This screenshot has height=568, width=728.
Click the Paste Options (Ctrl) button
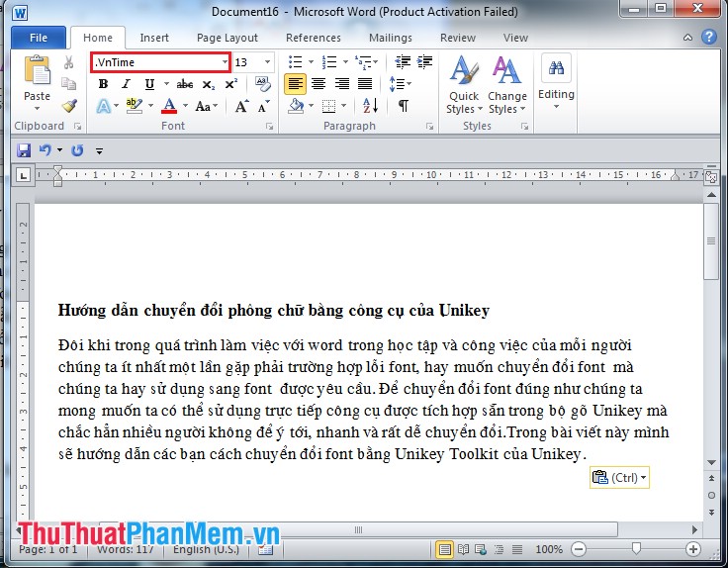tap(619, 477)
